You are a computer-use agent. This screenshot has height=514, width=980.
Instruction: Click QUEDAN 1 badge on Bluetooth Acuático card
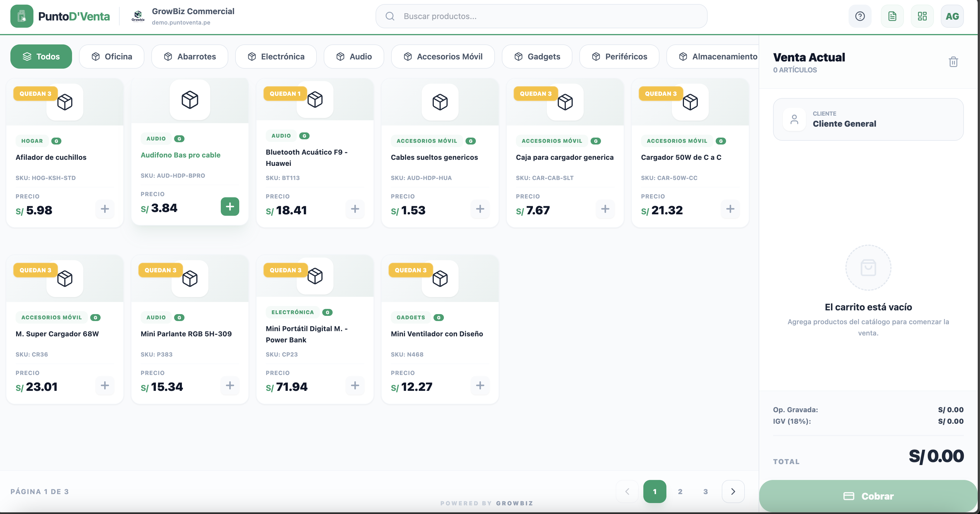285,94
